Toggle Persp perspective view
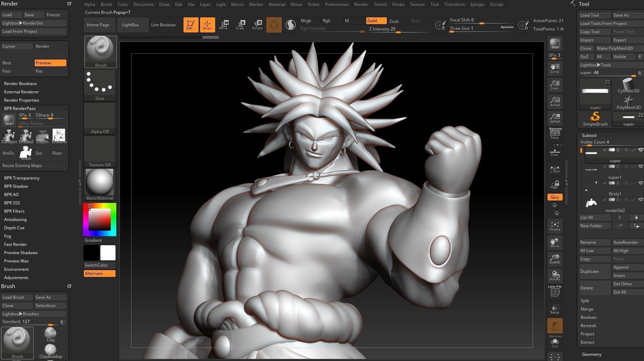 (x=555, y=133)
